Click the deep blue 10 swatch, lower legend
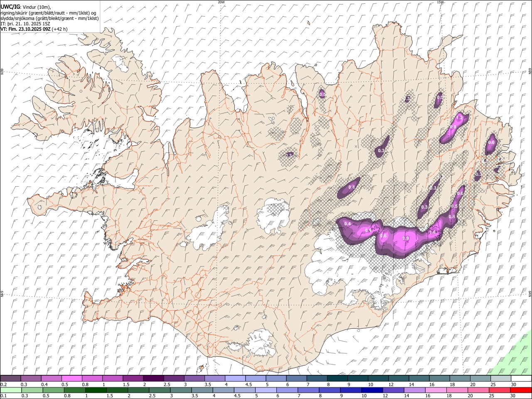Image resolution: width=532 pixels, height=399 pixels. [372, 390]
